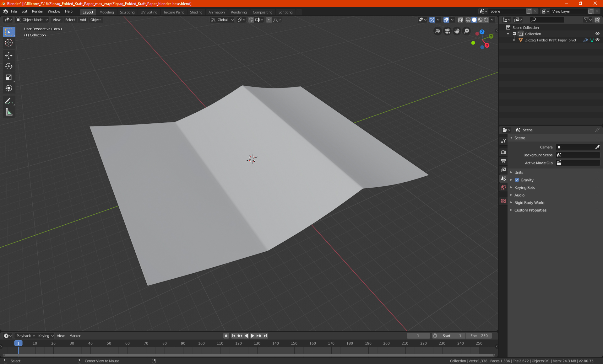Select the viewport shading solid mode icon
Viewport: 603px width, 364px height.
[474, 20]
